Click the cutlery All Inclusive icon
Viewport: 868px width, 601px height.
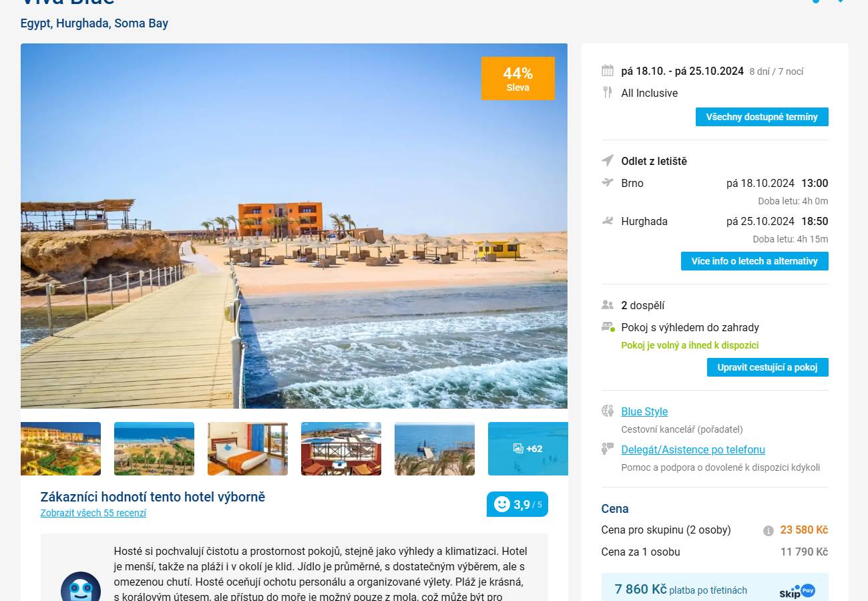607,92
